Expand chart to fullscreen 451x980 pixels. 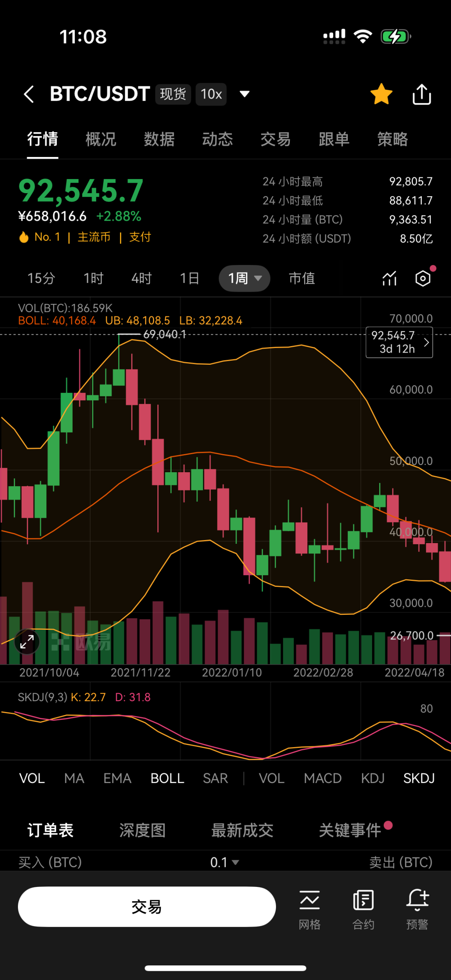point(27,642)
